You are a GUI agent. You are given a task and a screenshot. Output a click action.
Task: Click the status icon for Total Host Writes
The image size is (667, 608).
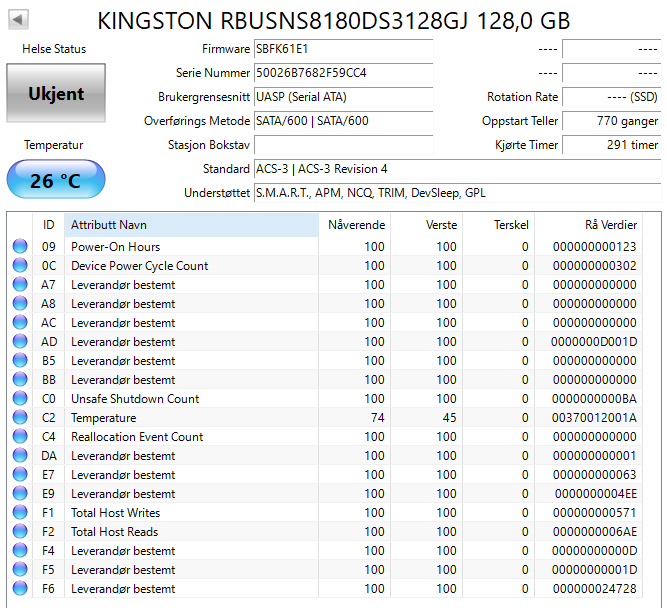[20, 512]
